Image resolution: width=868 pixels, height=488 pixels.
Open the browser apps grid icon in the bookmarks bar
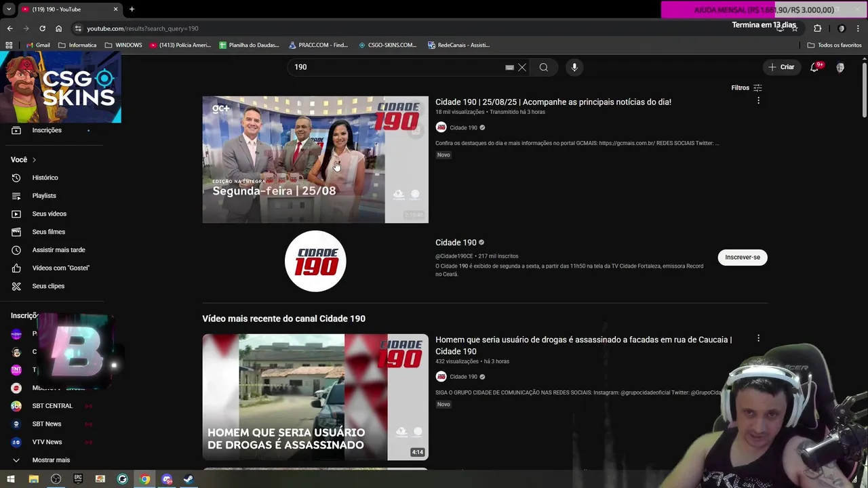pos(9,45)
